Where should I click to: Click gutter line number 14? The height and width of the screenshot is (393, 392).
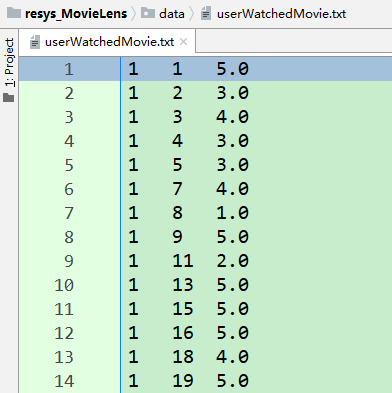click(x=64, y=381)
